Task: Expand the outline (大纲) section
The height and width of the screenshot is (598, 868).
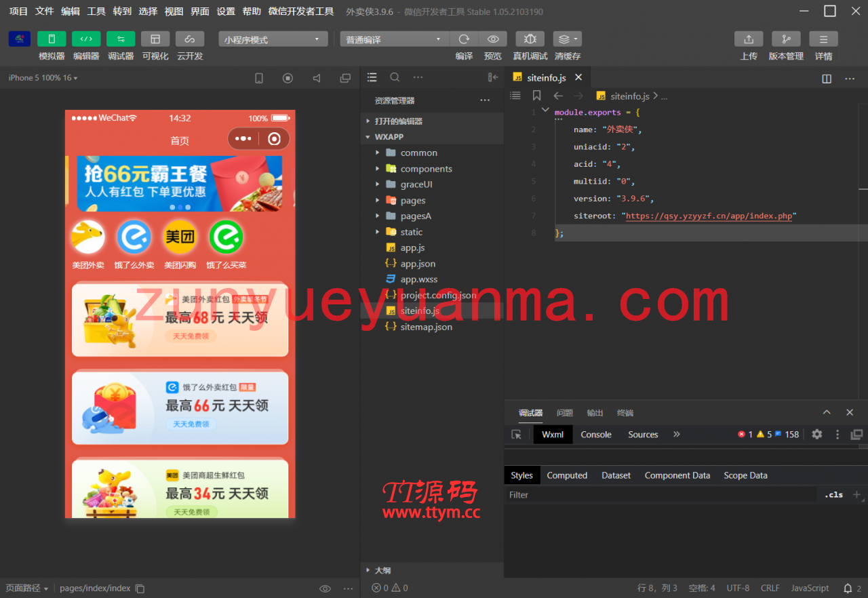Action: tap(432, 570)
